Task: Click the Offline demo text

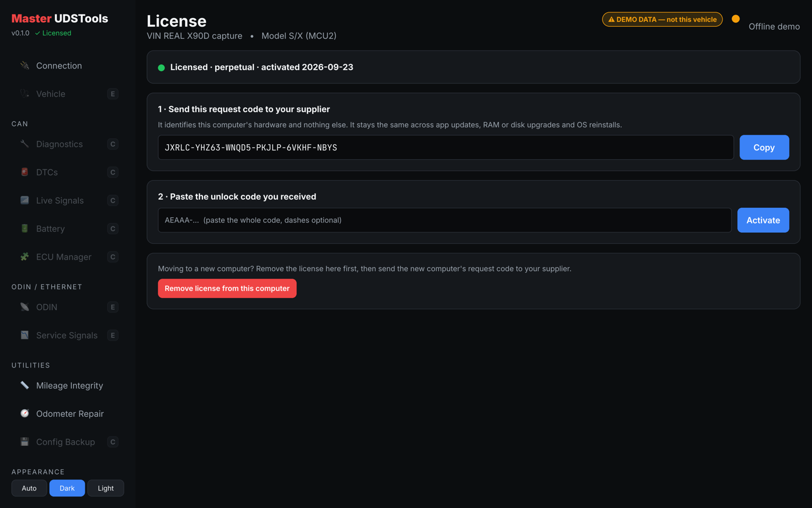Action: pos(774,27)
